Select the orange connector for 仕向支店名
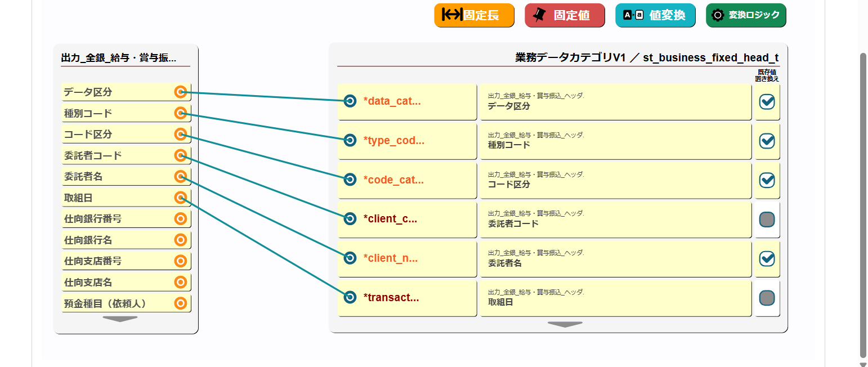This screenshot has height=367, width=868. 180,282
